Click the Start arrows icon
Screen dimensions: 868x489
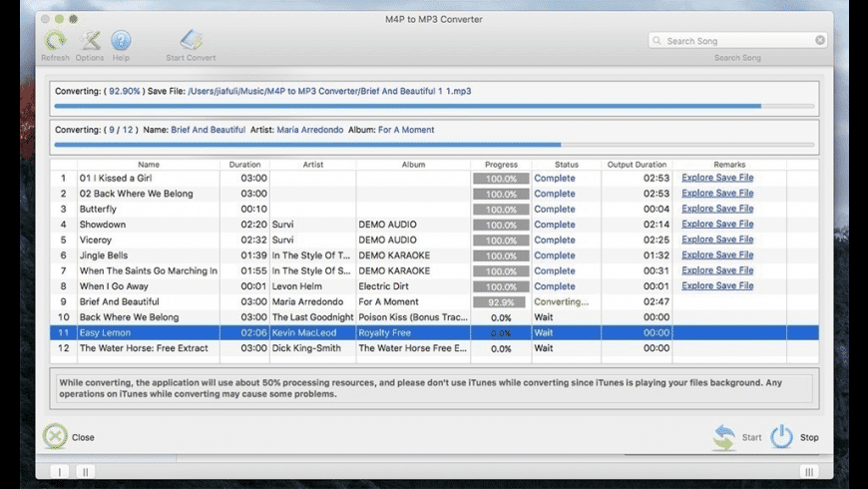pyautogui.click(x=724, y=437)
